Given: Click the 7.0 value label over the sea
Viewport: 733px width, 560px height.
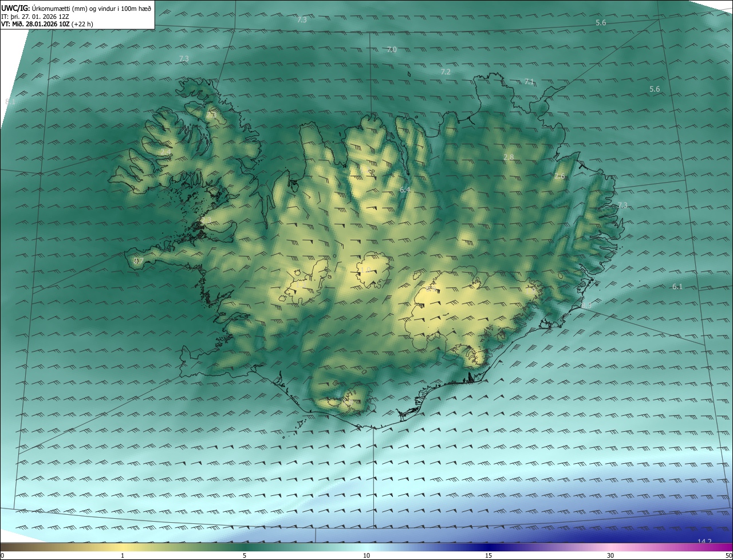Looking at the screenshot, I should click(x=392, y=50).
